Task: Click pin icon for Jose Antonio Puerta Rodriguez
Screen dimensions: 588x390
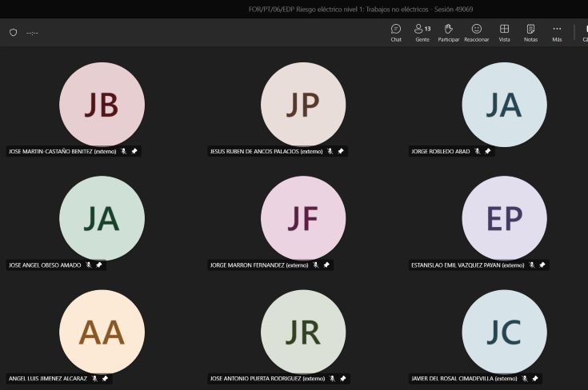Action: tap(343, 378)
